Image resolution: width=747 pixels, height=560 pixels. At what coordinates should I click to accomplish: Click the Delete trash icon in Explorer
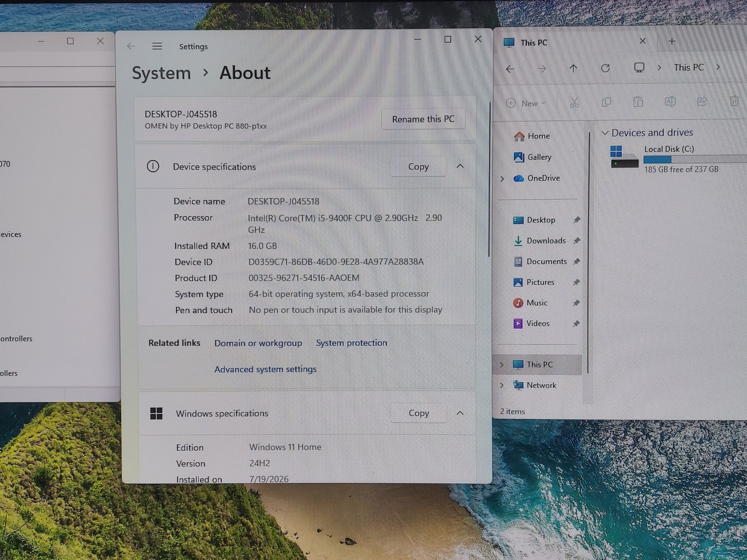point(734,101)
